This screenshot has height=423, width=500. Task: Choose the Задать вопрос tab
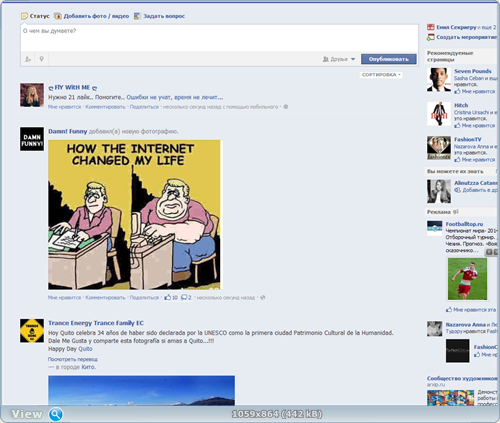coord(159,16)
